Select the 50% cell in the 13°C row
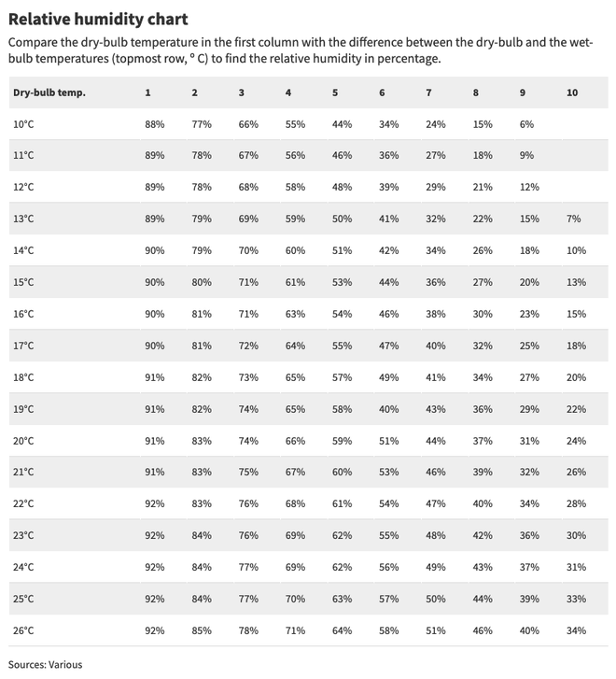616x679 pixels. pyautogui.click(x=342, y=219)
